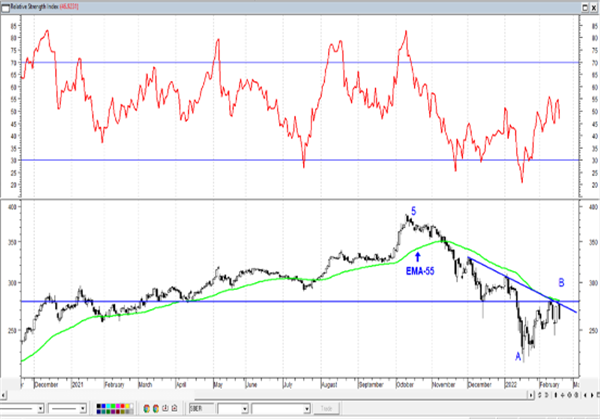The image size is (600, 419).
Task: Click the clock icon beside the Chrome icons
Action: tap(165, 408)
